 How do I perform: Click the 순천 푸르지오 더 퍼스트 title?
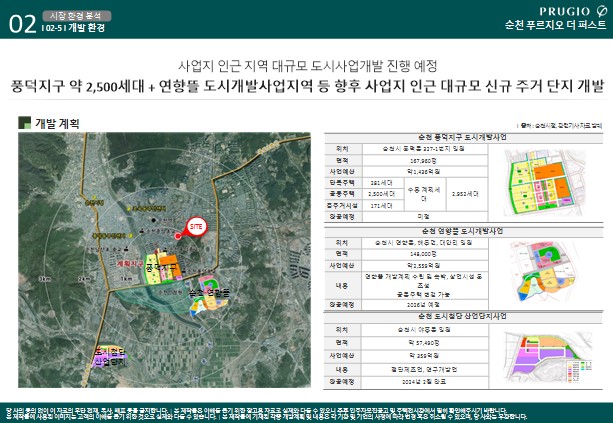coord(556,25)
